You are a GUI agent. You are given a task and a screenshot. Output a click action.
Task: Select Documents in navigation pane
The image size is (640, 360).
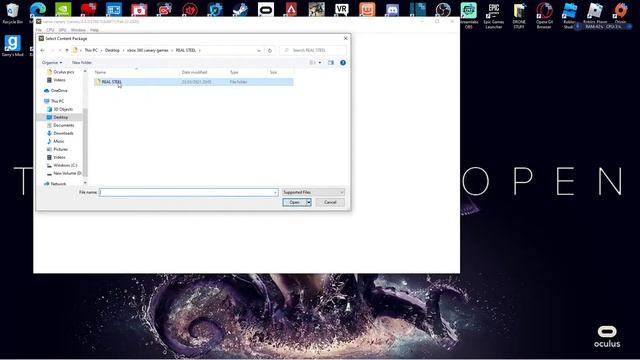(60, 125)
